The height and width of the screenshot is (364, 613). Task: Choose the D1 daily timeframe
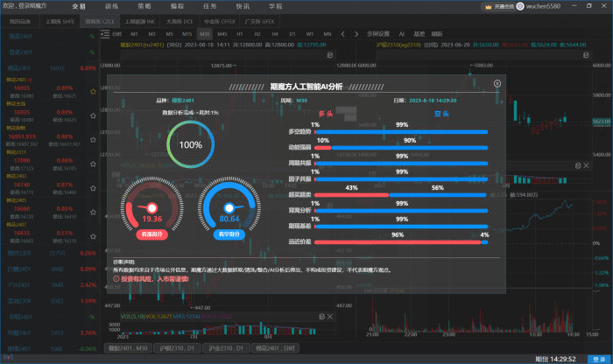(294, 33)
